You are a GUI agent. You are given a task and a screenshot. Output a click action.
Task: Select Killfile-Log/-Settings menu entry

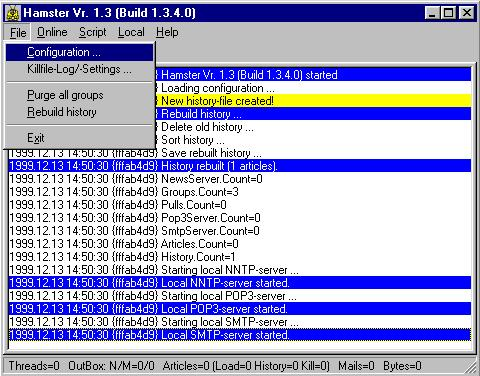click(80, 69)
